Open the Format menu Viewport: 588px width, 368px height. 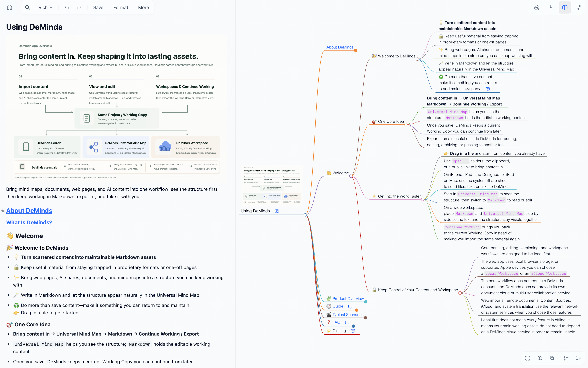pyautogui.click(x=120, y=7)
